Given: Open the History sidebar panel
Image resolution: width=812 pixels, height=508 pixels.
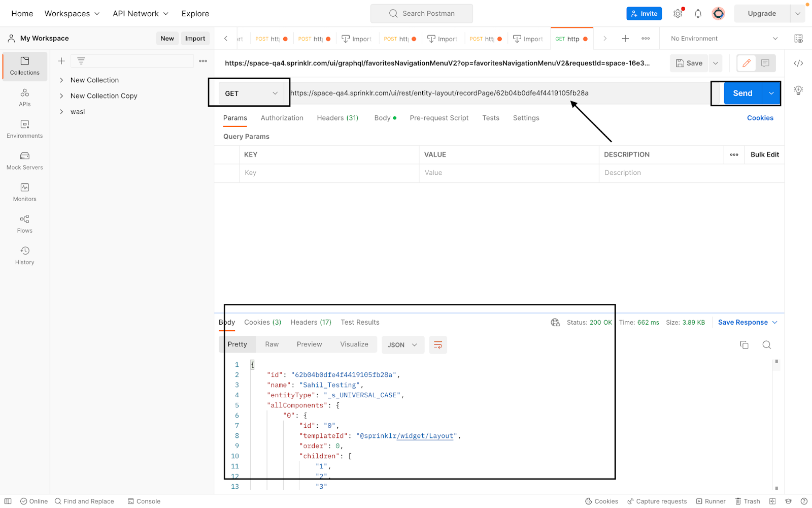Looking at the screenshot, I should 24,256.
